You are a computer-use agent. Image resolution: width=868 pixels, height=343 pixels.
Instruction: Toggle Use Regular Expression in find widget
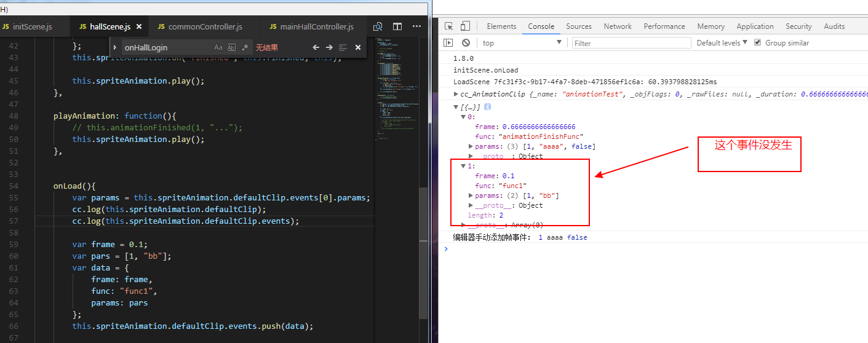245,47
